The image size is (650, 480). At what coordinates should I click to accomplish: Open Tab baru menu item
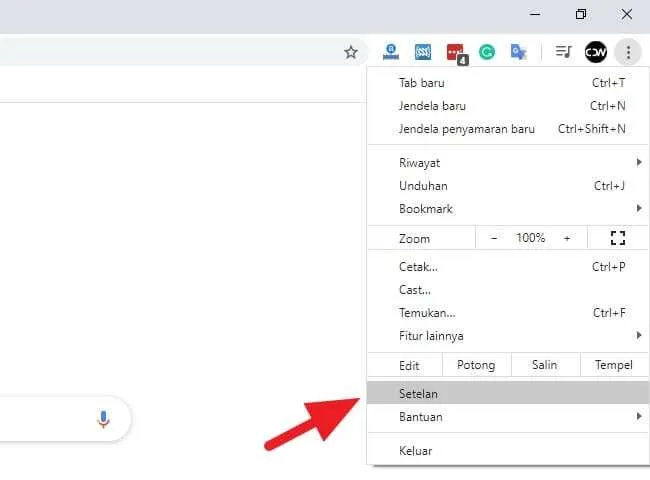click(508, 83)
